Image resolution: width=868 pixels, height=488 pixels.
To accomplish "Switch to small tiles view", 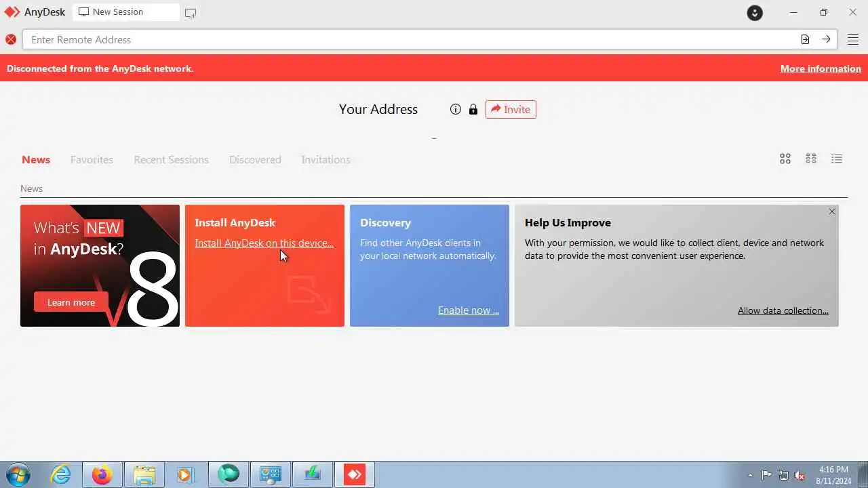I will tap(811, 159).
